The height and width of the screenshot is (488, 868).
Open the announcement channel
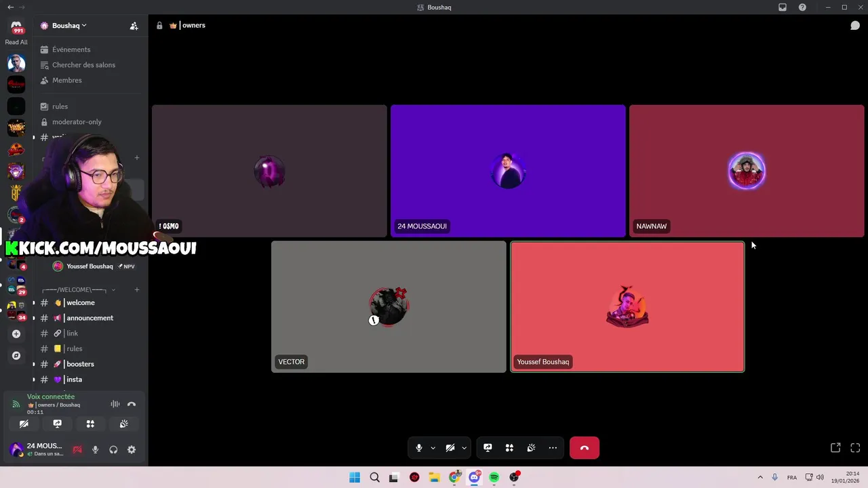[90, 318]
